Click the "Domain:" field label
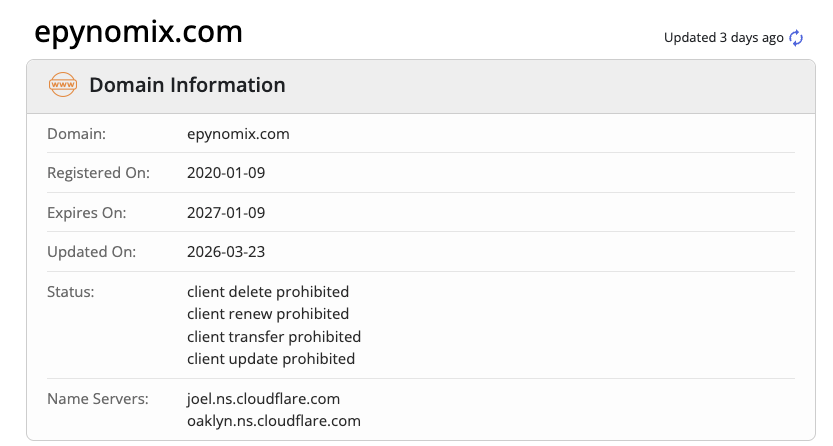This screenshot has width=833, height=446. [76, 133]
